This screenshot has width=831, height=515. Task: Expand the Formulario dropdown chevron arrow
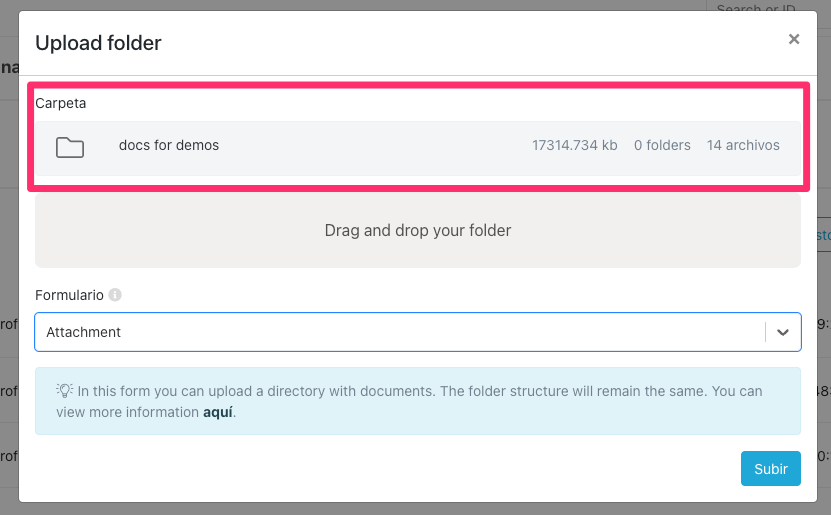pos(783,332)
